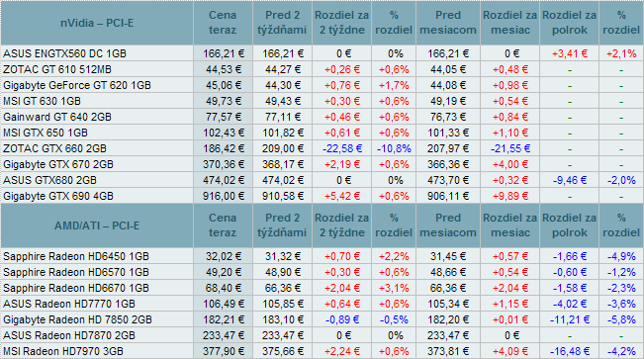Image resolution: width=644 pixels, height=359 pixels.
Task: Click the nVidia – PCI-E section header
Action: pos(97,23)
